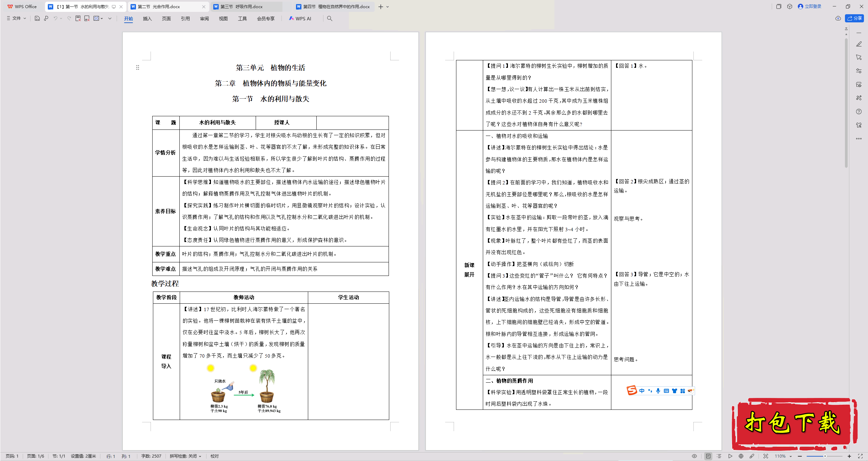Screen dimensions: 868x461
Task: Toggle eye-protection mode in status bar
Action: pos(694,456)
